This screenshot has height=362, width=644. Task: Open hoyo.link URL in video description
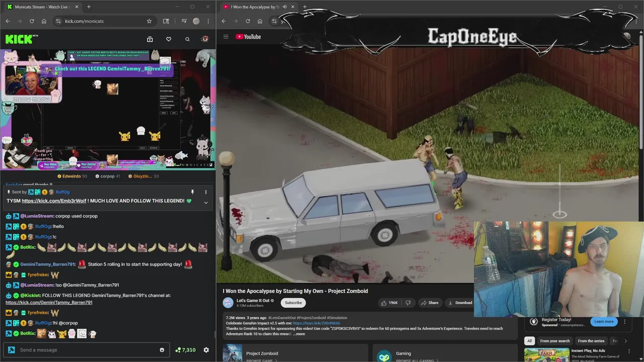click(x=316, y=323)
